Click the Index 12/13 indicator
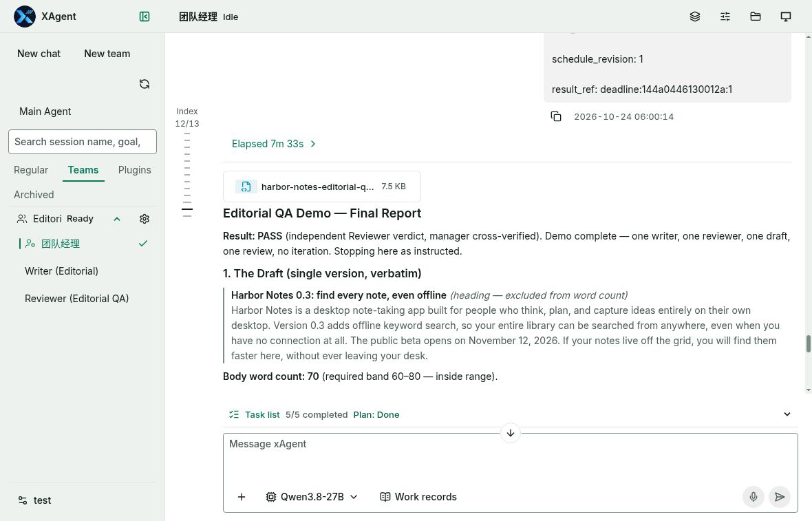Viewport: 812px width, 521px height. 187,118
